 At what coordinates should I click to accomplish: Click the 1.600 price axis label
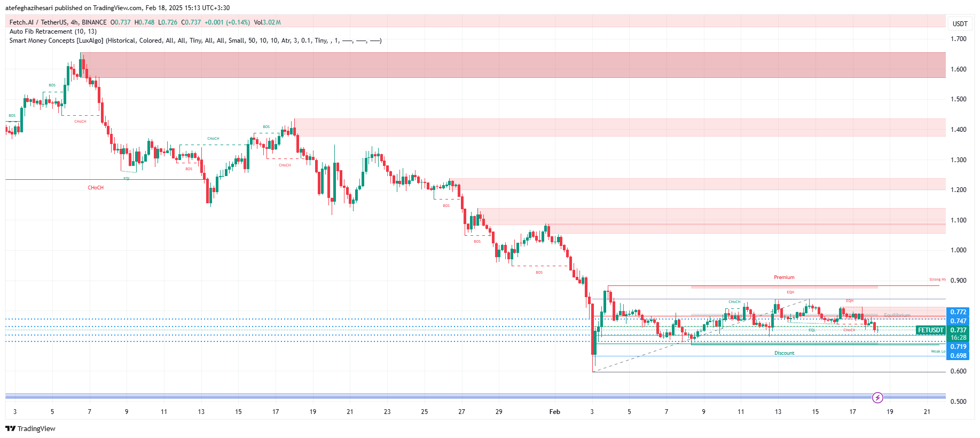(x=958, y=69)
